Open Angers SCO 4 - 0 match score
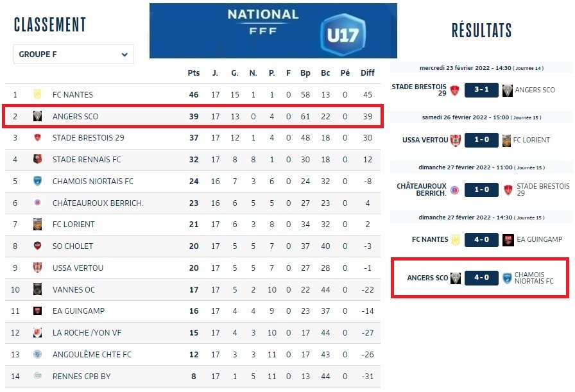The height and width of the screenshot is (392, 575). point(481,278)
